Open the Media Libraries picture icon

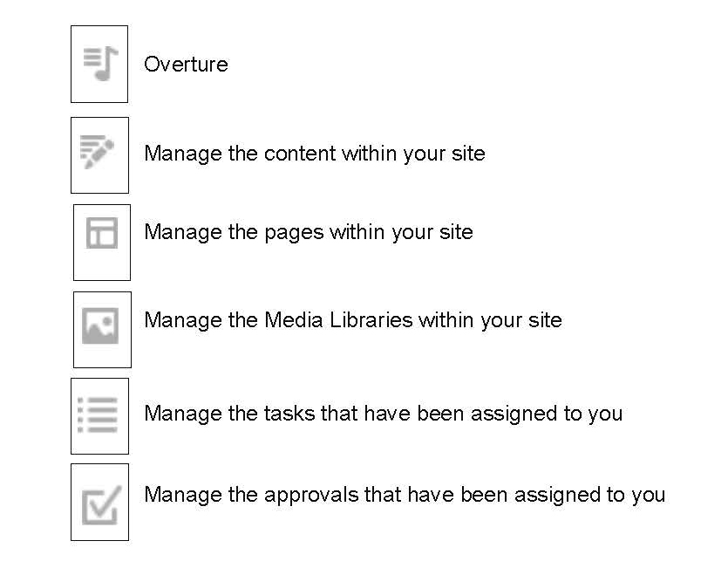click(101, 326)
